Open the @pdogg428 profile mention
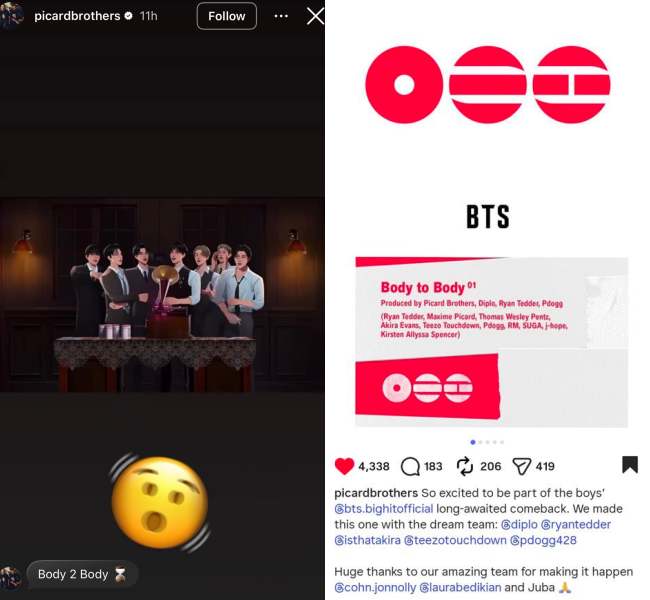 pyautogui.click(x=543, y=540)
